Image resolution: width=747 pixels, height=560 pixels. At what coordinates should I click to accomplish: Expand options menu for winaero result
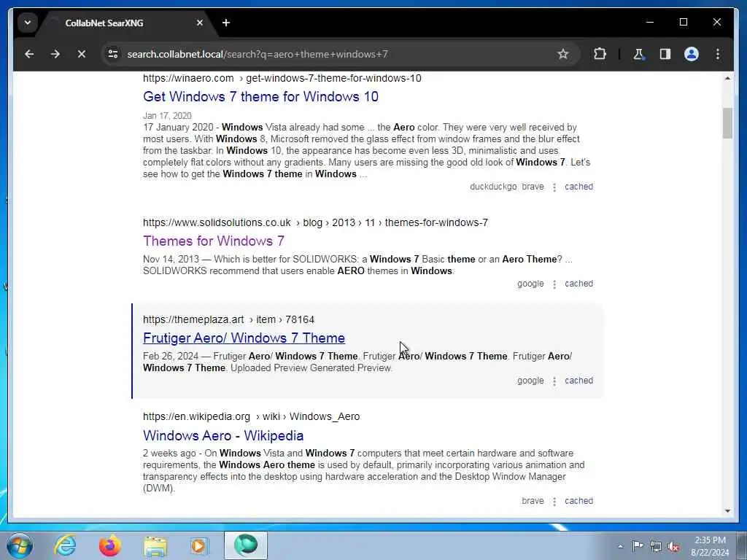[x=554, y=187]
